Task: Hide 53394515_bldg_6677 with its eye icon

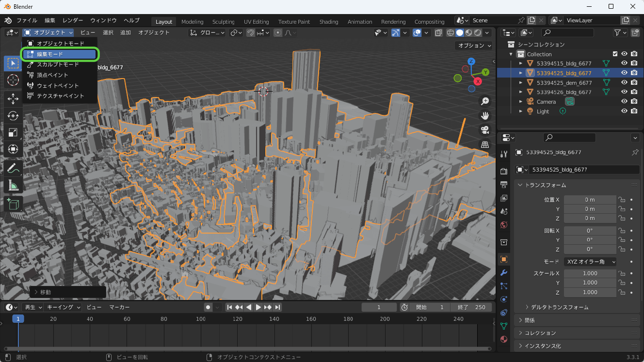Action: (625, 63)
